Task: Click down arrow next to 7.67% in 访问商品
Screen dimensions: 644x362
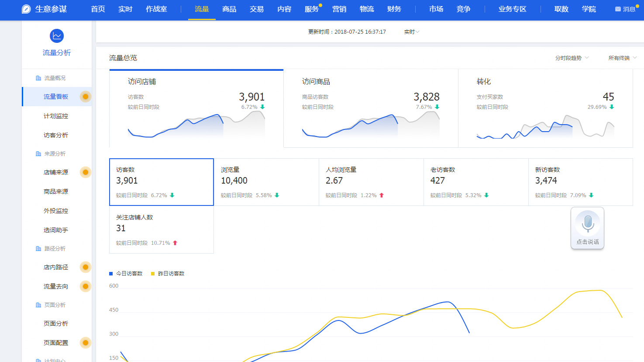Action: [437, 107]
